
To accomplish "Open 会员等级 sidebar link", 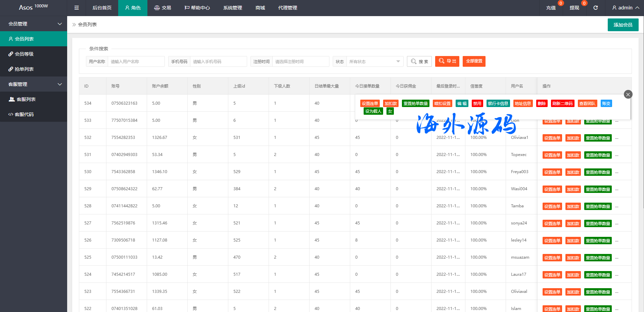I will (34, 54).
